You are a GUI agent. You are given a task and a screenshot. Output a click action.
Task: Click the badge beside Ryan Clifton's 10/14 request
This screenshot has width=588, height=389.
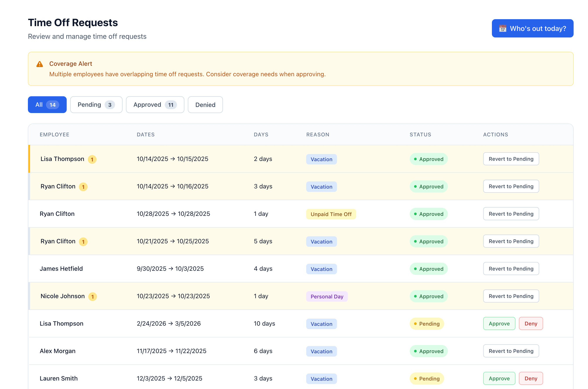[x=83, y=187]
